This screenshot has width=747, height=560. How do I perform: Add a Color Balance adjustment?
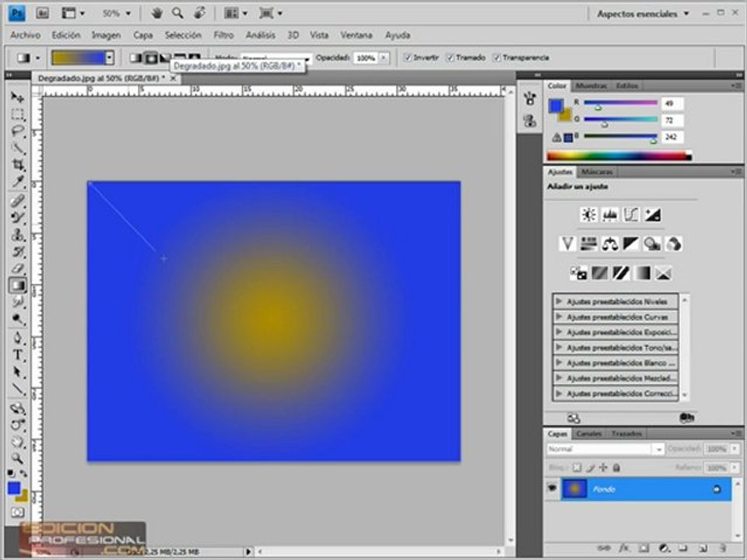click(610, 243)
